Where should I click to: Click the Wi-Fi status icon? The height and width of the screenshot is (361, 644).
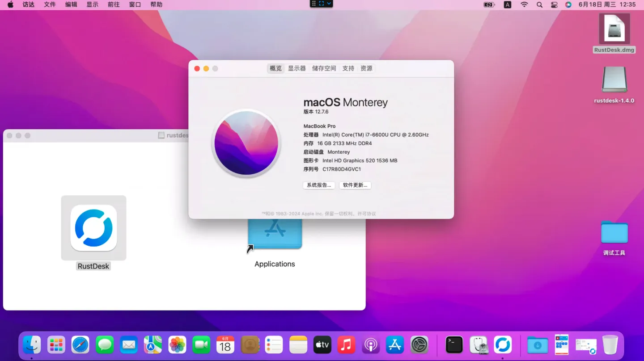[x=524, y=4]
